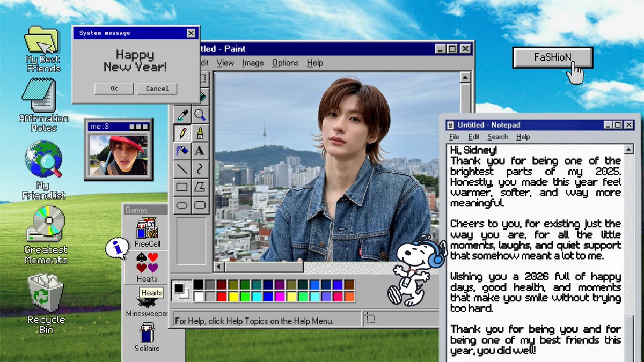Select the Brush tool in Paint
Viewport: 644px width, 362px height.
200,132
